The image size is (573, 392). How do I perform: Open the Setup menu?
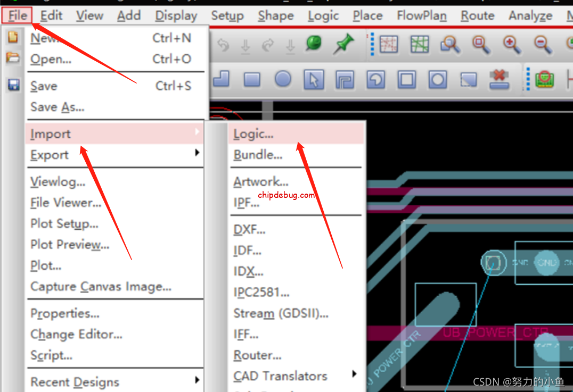tap(227, 16)
